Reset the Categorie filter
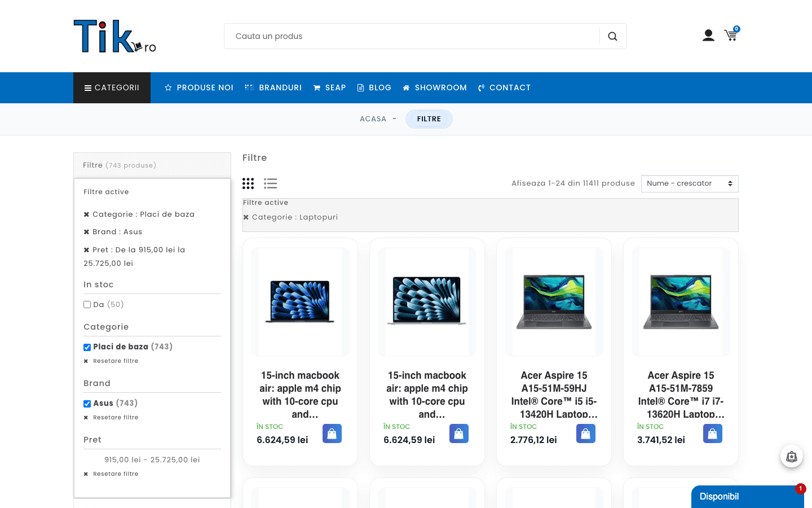 (111, 361)
